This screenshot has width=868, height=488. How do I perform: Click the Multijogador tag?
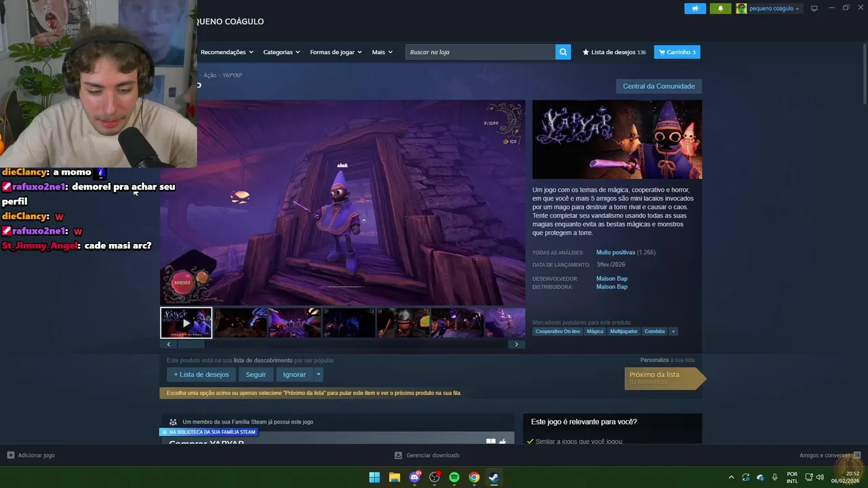click(x=624, y=331)
